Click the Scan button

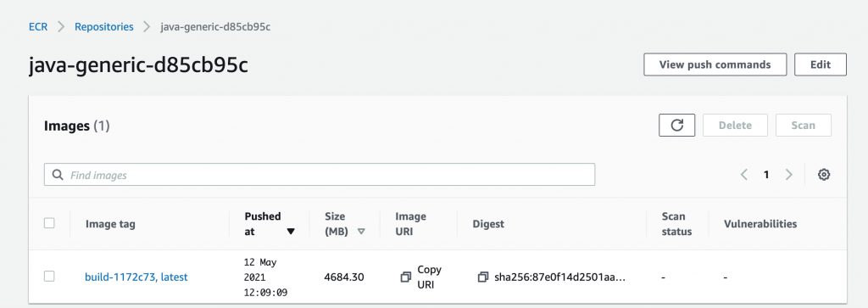click(804, 126)
